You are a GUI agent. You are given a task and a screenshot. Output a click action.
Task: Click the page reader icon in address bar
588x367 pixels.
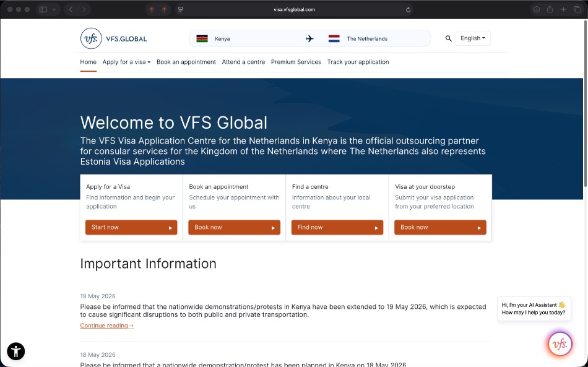(180, 10)
